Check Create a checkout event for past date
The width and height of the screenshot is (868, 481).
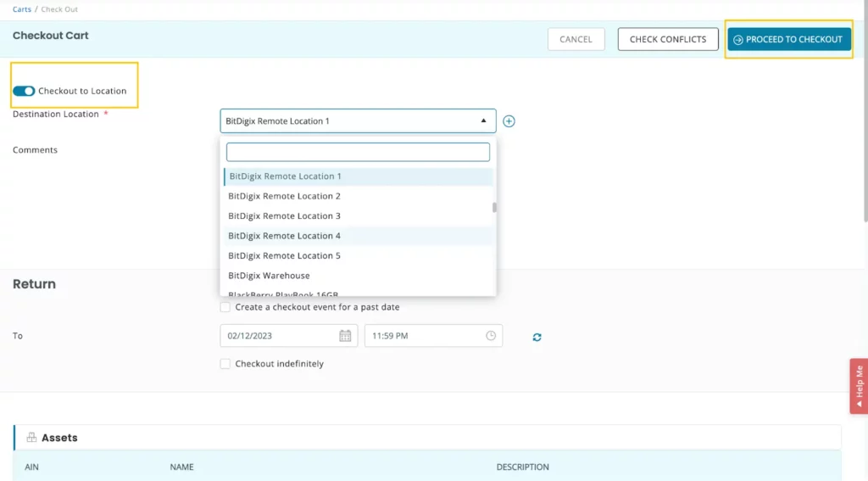click(225, 307)
